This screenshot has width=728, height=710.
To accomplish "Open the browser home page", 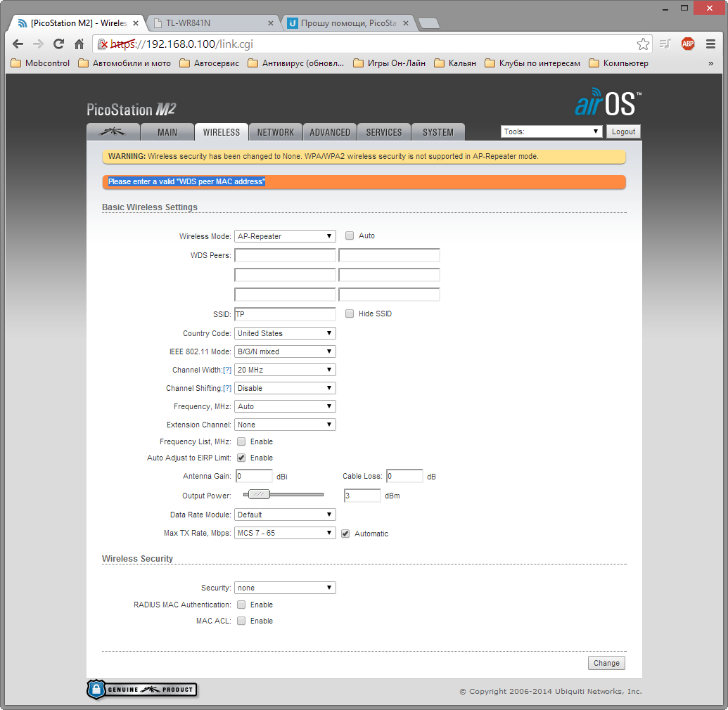I will pyautogui.click(x=79, y=44).
